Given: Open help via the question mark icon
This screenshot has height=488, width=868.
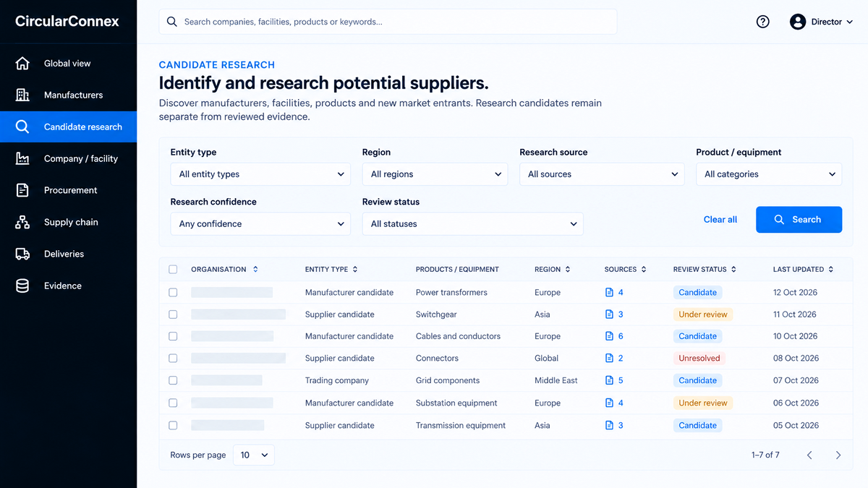Looking at the screenshot, I should point(762,22).
